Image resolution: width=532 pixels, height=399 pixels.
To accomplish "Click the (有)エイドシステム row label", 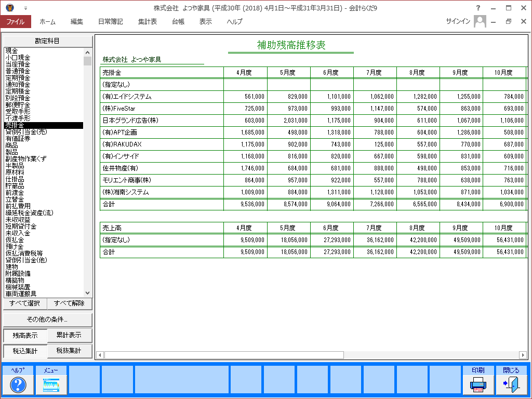I will pos(127,97).
